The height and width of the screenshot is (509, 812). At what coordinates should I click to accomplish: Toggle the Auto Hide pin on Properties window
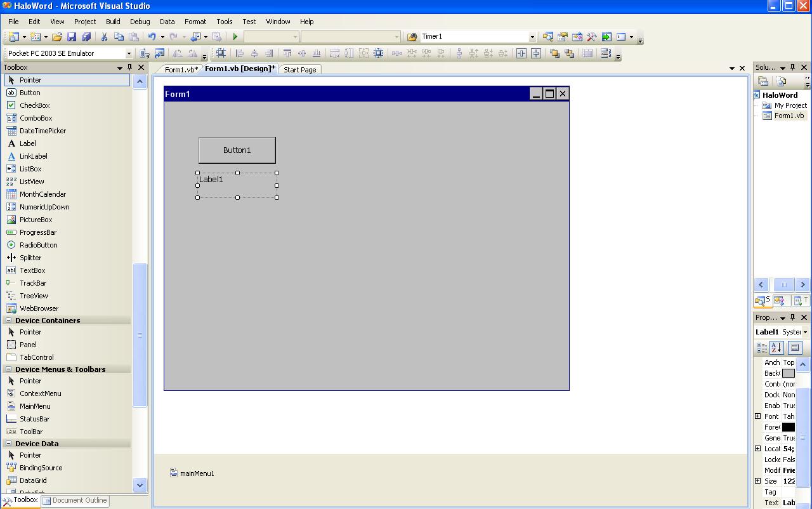coord(792,317)
